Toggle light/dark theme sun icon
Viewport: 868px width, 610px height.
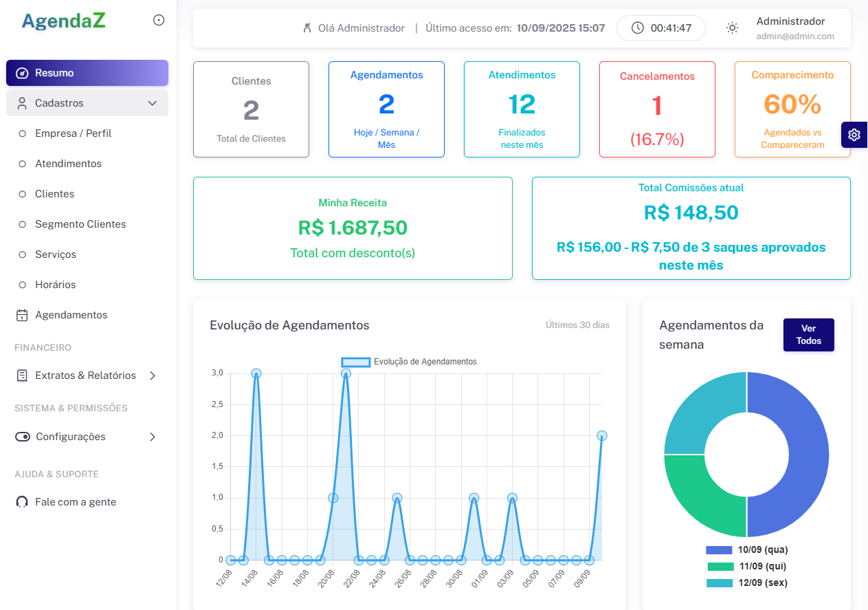[733, 28]
